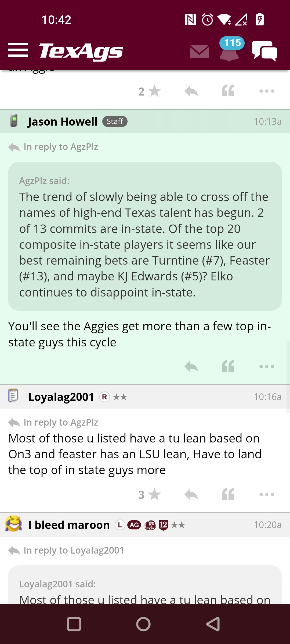Quote Loyalag2001's post
The width and height of the screenshot is (290, 644).
[228, 494]
